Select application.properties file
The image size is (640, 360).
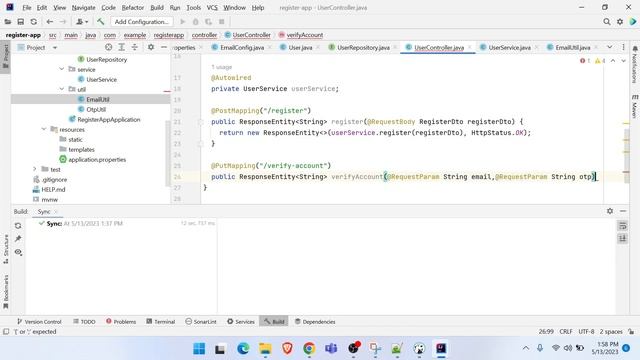coord(97,160)
